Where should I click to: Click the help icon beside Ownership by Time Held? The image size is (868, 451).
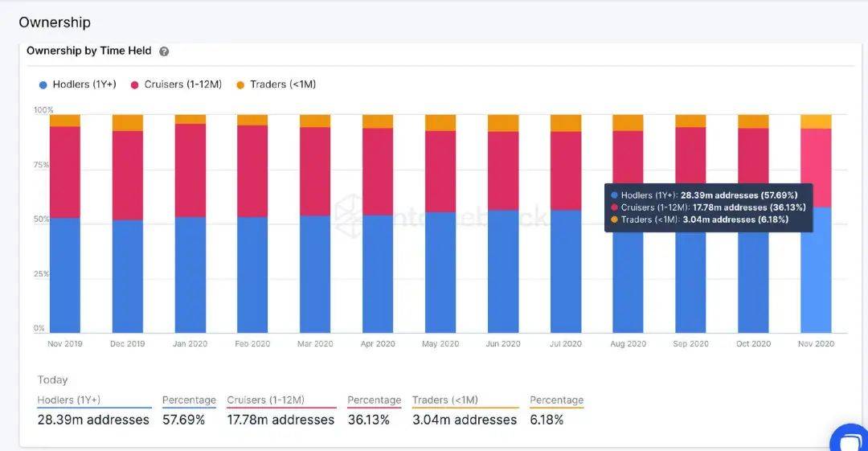[x=164, y=51]
